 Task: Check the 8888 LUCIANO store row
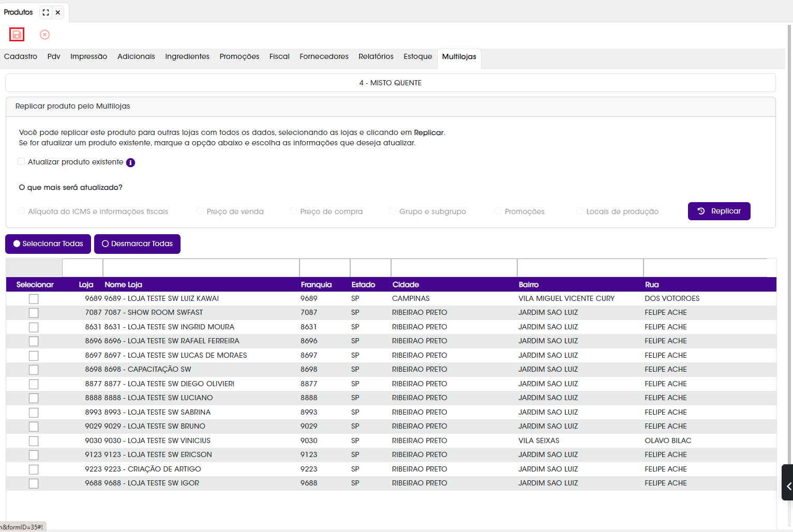click(34, 398)
